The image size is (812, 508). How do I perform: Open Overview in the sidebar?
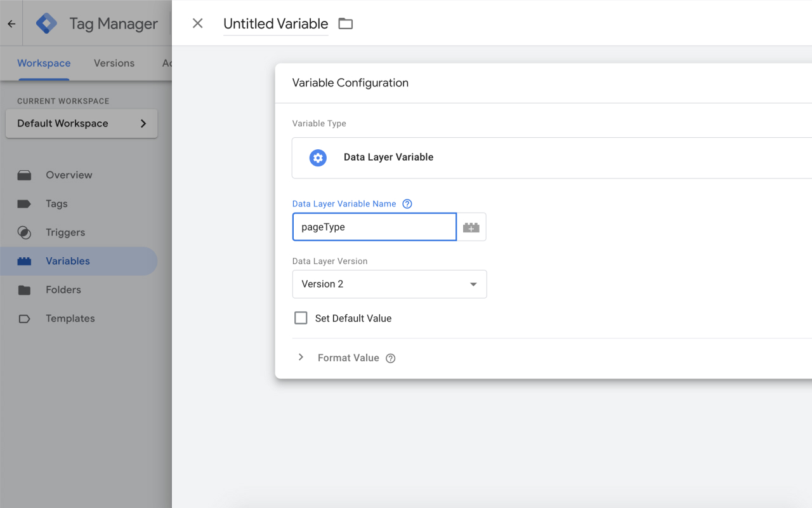click(x=69, y=175)
